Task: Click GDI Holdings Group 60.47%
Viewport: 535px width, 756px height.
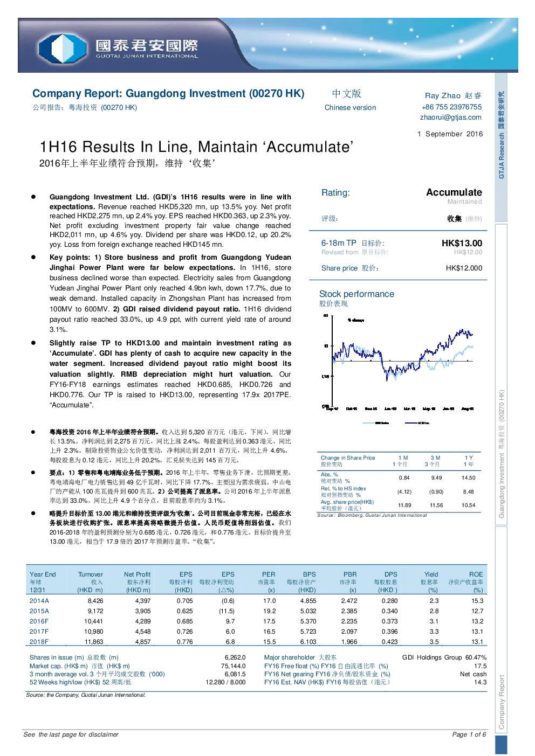Action: pos(444,657)
